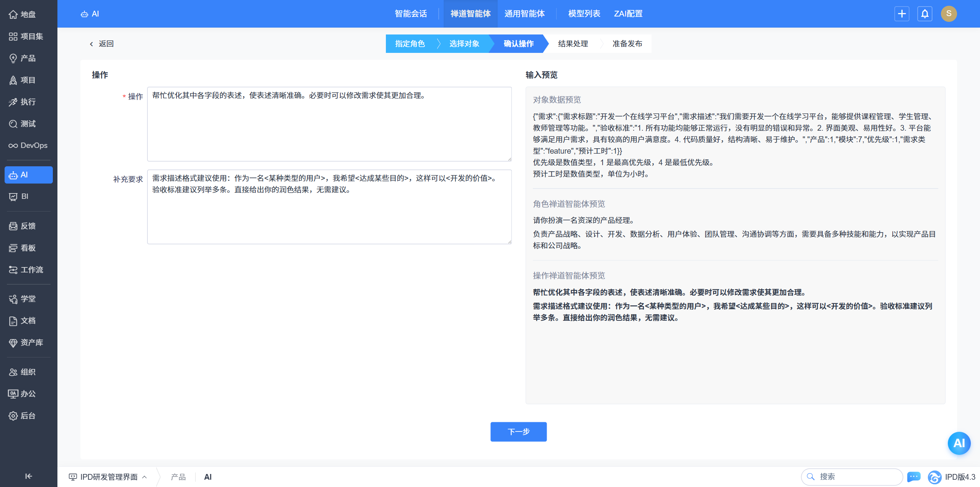Click the chat message icon in footer

(x=914, y=477)
